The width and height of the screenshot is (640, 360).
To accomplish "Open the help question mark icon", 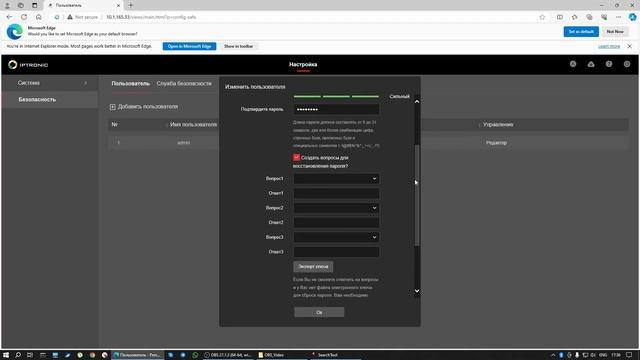I will pos(609,64).
